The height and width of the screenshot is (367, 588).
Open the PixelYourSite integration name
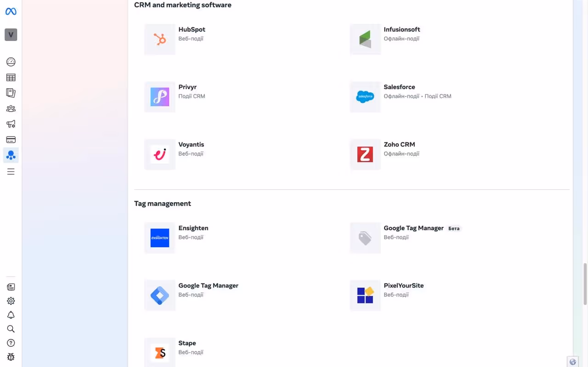tap(404, 285)
